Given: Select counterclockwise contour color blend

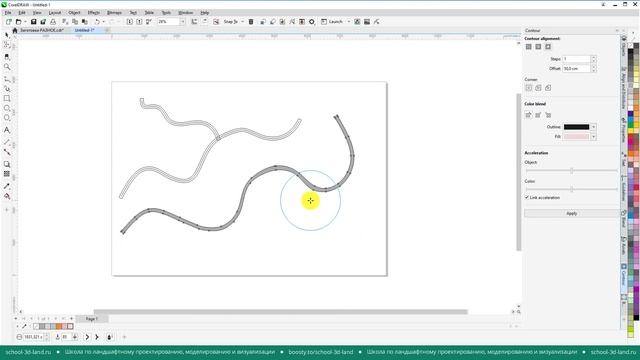Looking at the screenshot, I should point(548,115).
